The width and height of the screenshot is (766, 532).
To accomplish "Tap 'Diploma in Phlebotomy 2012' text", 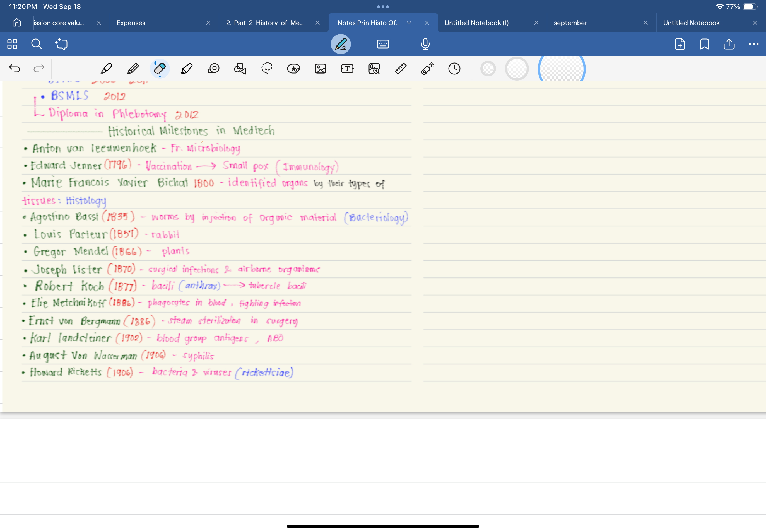I will (x=124, y=114).
